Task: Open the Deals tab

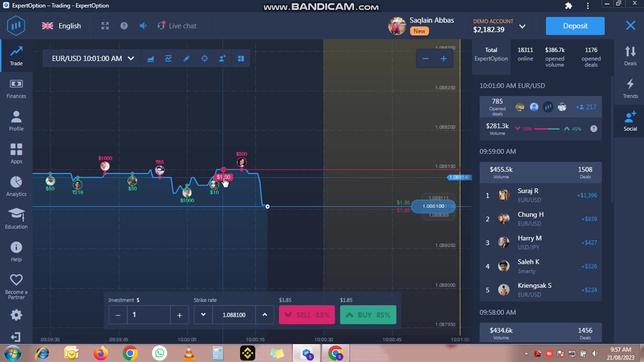Action: [x=630, y=56]
